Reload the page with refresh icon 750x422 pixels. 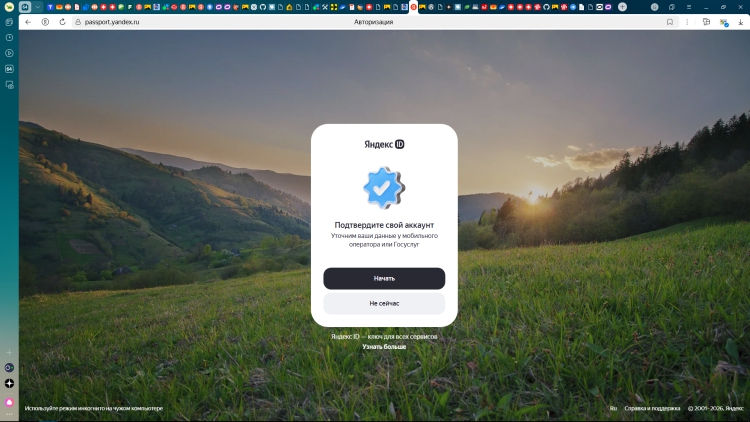[62, 22]
